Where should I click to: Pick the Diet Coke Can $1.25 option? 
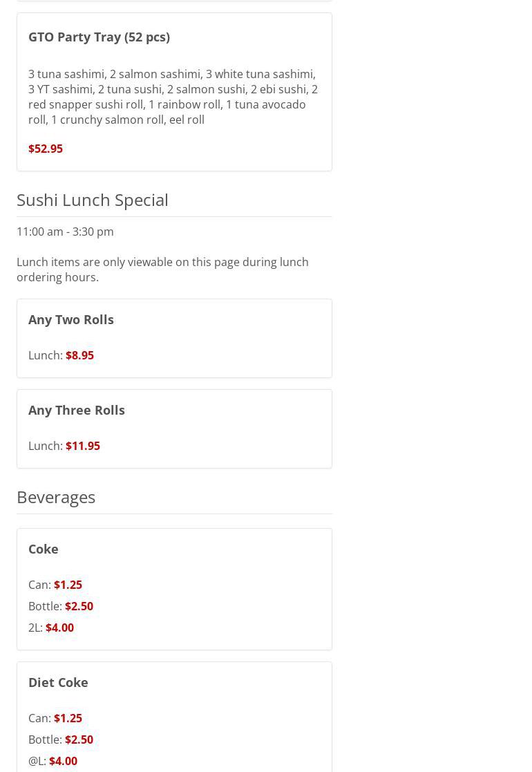coord(68,718)
